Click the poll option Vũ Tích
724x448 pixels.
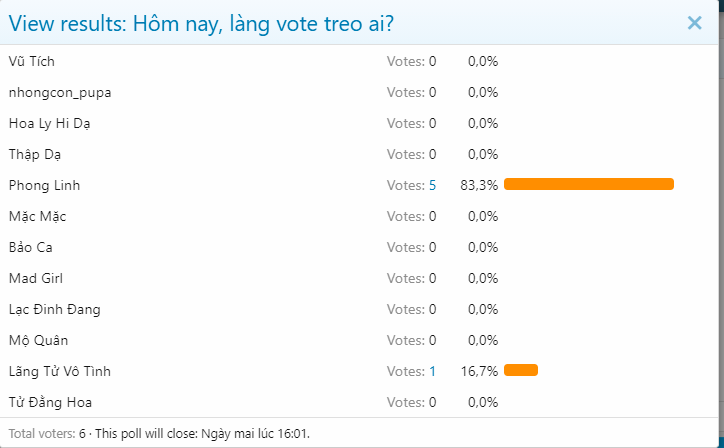(x=31, y=61)
